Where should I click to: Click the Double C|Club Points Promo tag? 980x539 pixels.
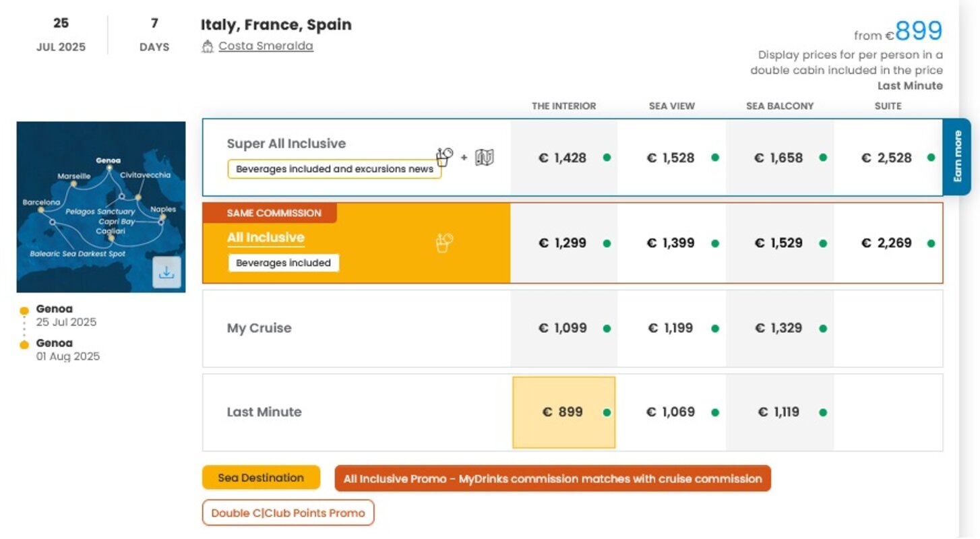coord(288,513)
